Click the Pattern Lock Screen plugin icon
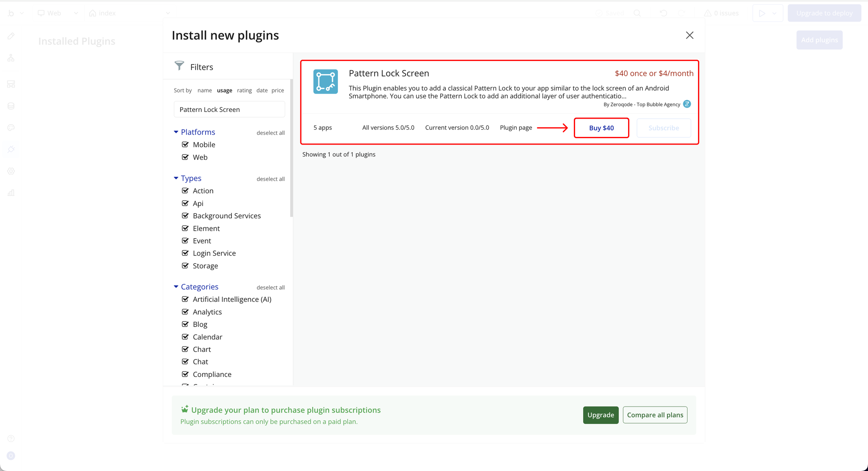The width and height of the screenshot is (868, 471). (325, 81)
